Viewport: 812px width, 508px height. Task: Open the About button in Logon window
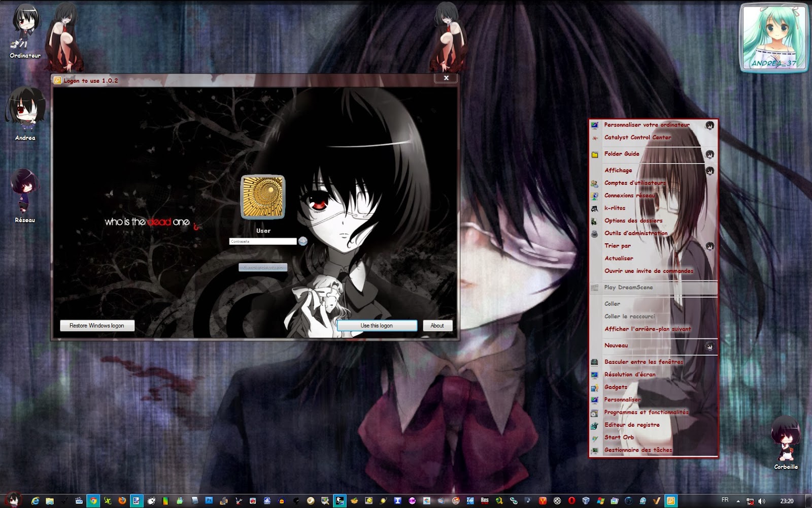click(437, 326)
